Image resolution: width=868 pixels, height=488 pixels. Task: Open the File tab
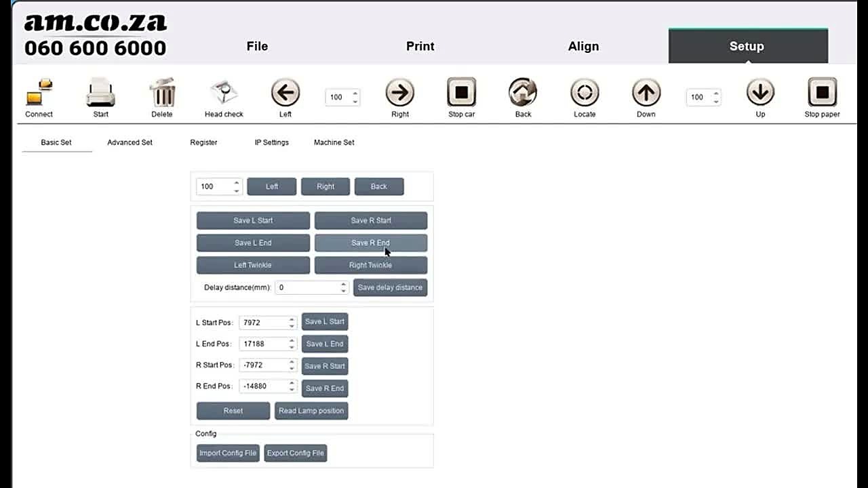pyautogui.click(x=257, y=46)
